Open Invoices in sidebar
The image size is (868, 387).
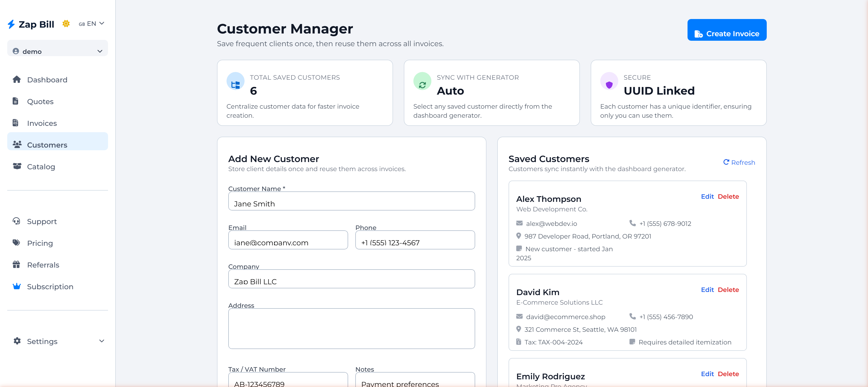[57, 123]
